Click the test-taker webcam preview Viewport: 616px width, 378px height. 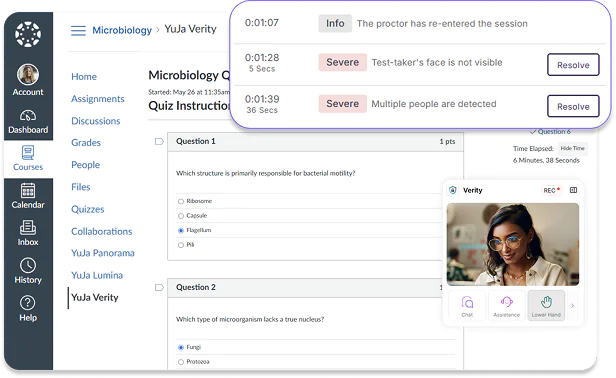(513, 244)
